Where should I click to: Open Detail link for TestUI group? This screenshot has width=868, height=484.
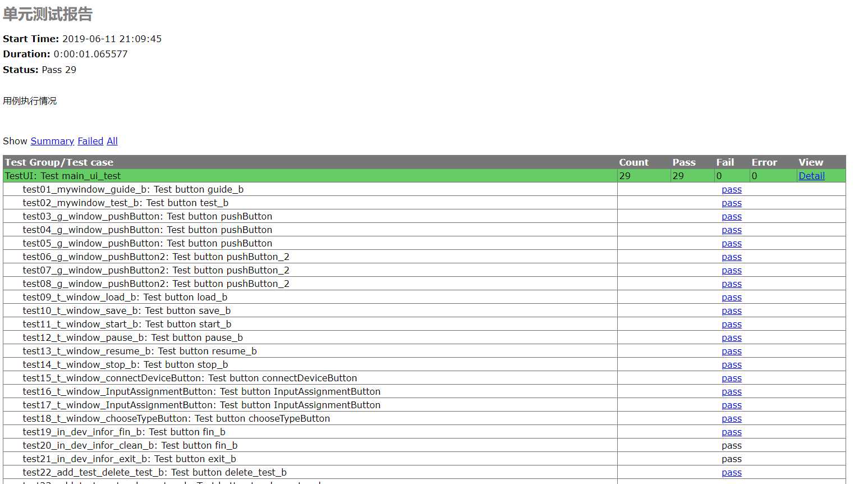[811, 176]
